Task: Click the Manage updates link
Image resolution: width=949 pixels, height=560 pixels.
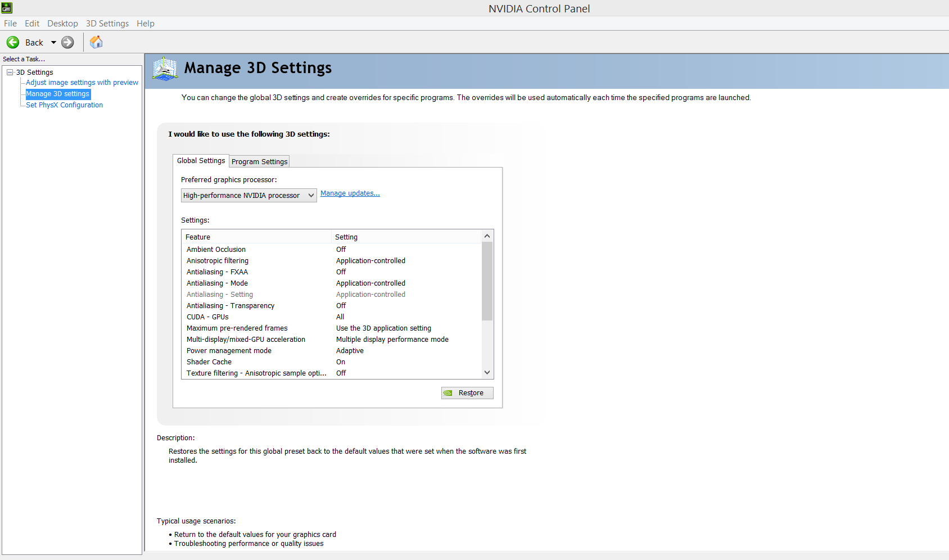Action: [350, 193]
